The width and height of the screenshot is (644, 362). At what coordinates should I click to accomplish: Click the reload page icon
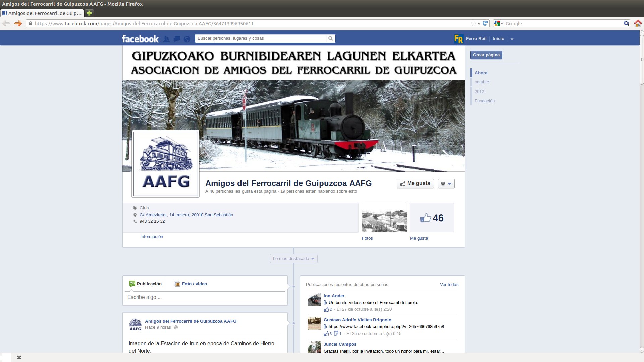point(485,23)
